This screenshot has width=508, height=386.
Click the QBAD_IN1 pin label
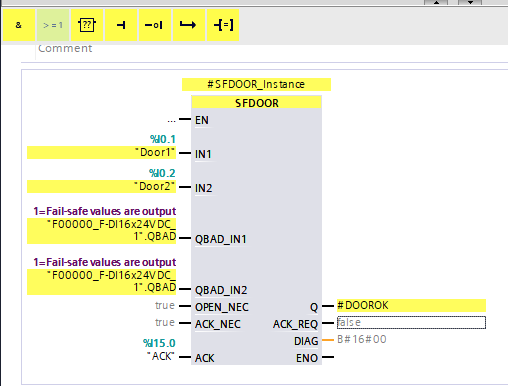(221, 239)
